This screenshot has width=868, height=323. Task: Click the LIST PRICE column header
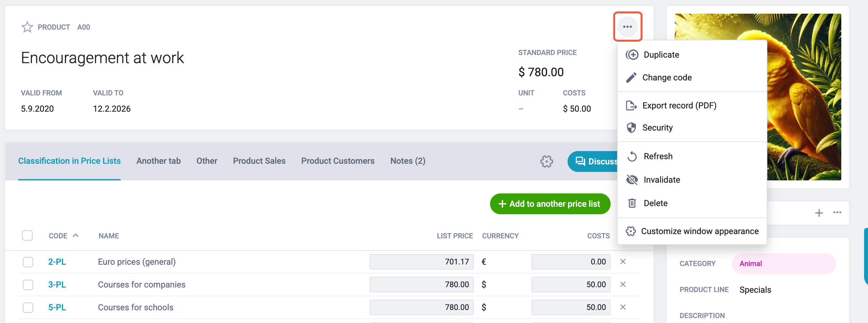click(x=455, y=236)
